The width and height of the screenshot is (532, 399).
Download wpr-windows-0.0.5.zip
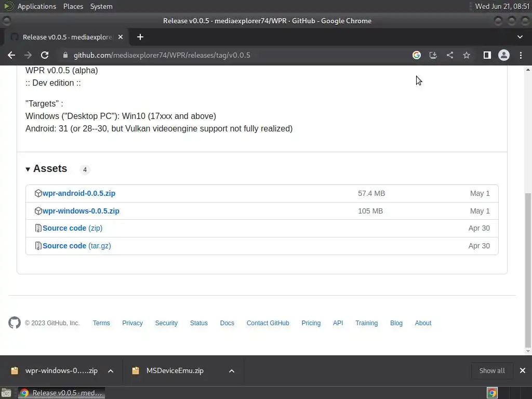click(x=81, y=211)
